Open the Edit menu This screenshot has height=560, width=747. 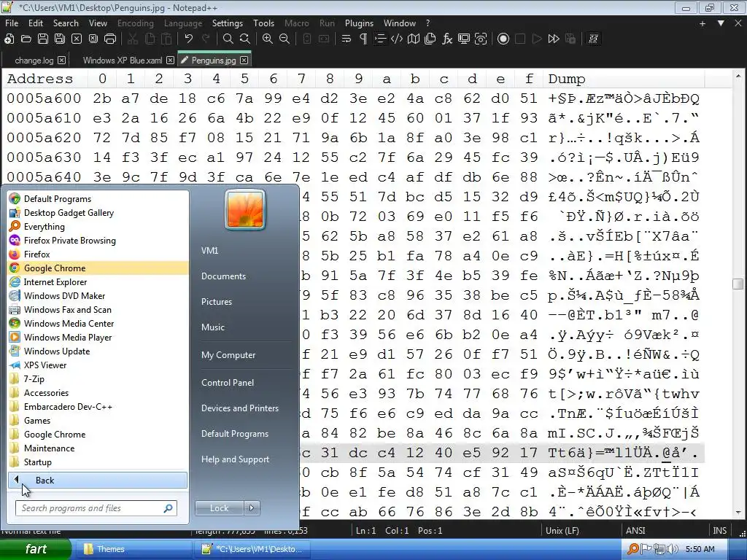(x=36, y=23)
